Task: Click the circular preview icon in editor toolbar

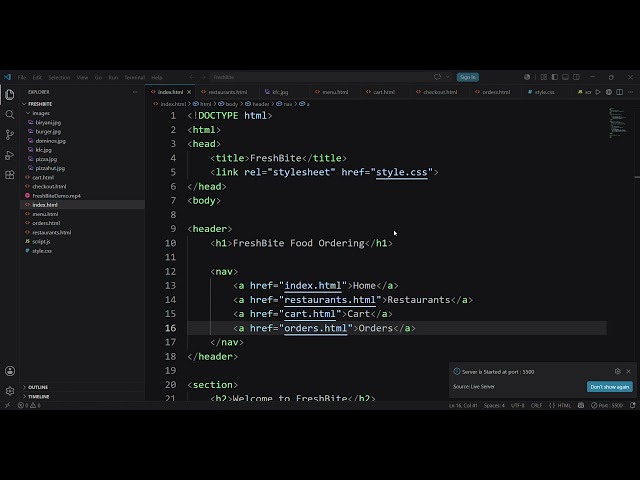Action: (x=609, y=92)
